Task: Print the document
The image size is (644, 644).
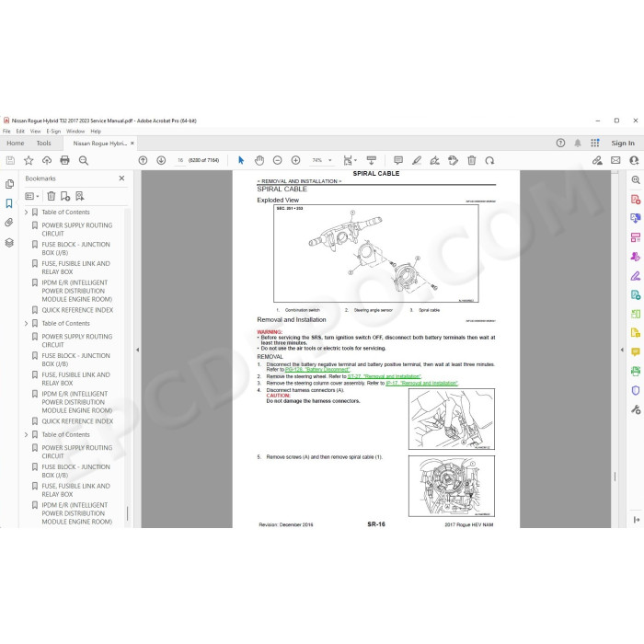Action: point(65,160)
